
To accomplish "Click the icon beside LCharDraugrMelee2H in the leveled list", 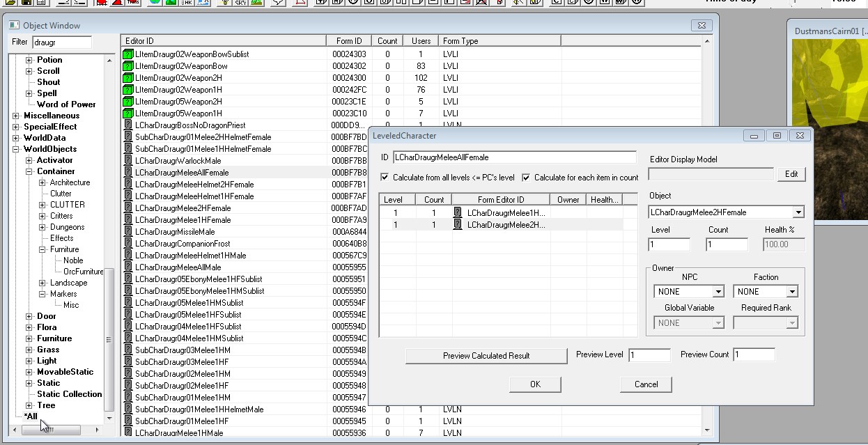I will pyautogui.click(x=458, y=225).
